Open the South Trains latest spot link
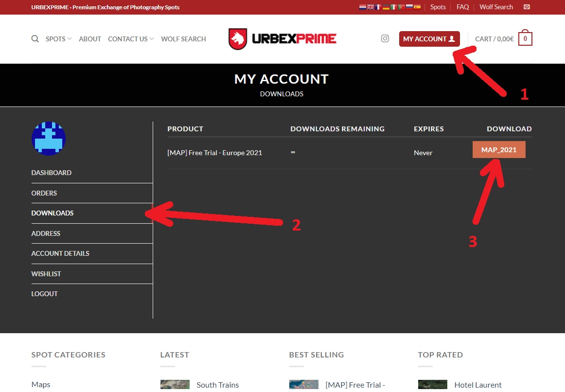 218,385
